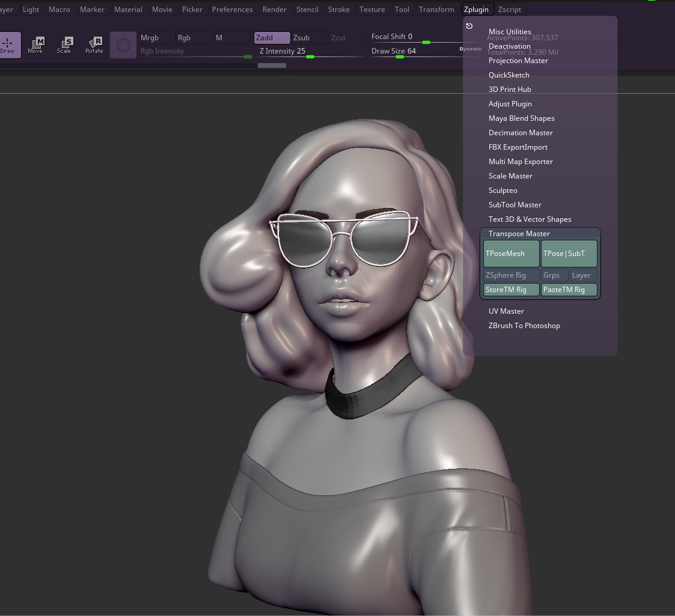This screenshot has width=675, height=616.
Task: Toggle ZSphere Rig option
Action: [x=512, y=275]
